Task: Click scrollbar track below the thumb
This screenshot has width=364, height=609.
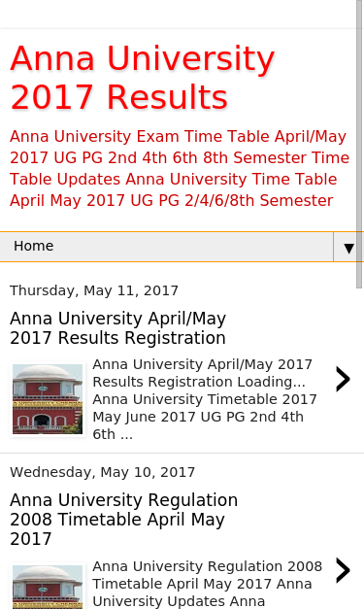Action: 360,447
